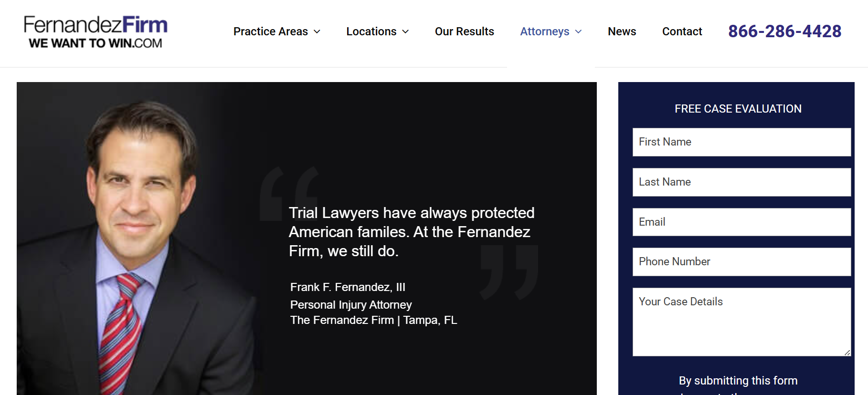Click the Your Case Details textarea
868x395 pixels.
click(741, 322)
